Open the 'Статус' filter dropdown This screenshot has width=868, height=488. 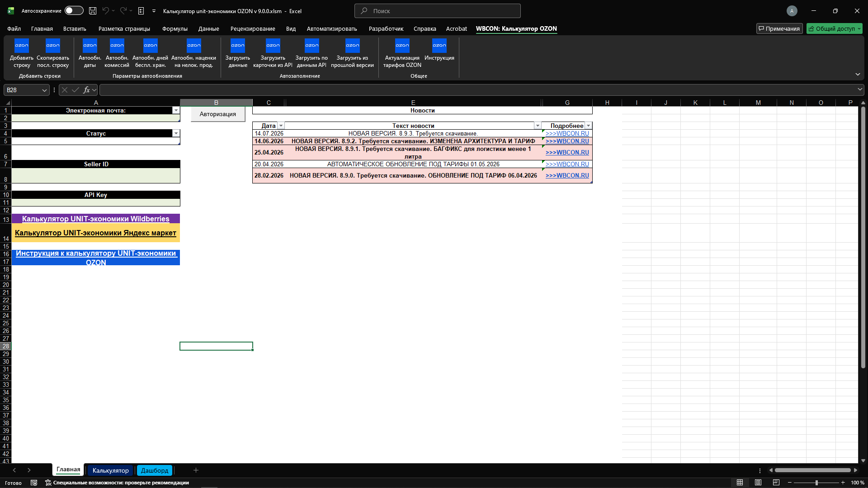click(176, 133)
